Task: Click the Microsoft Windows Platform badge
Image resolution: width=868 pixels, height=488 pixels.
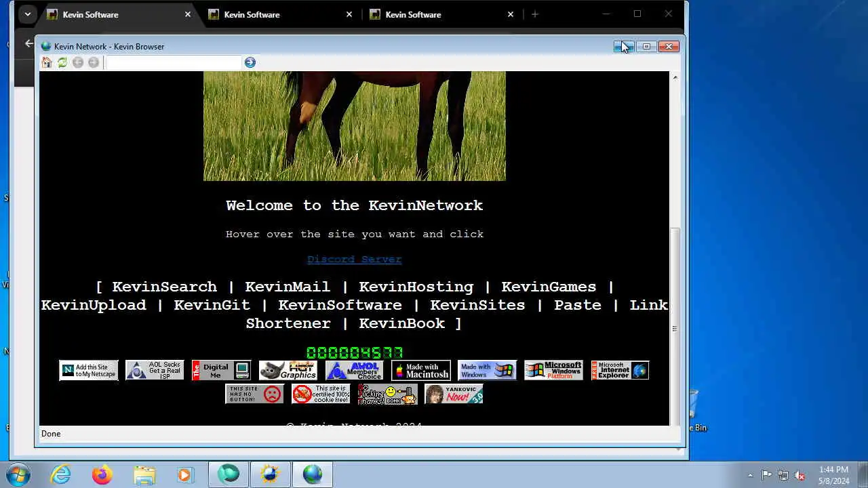Action: click(553, 371)
